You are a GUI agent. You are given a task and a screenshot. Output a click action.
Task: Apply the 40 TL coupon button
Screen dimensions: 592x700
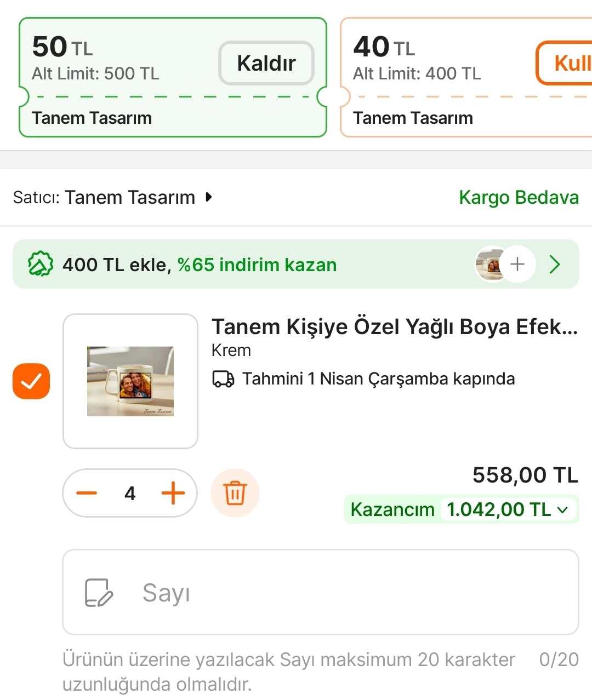tap(567, 63)
